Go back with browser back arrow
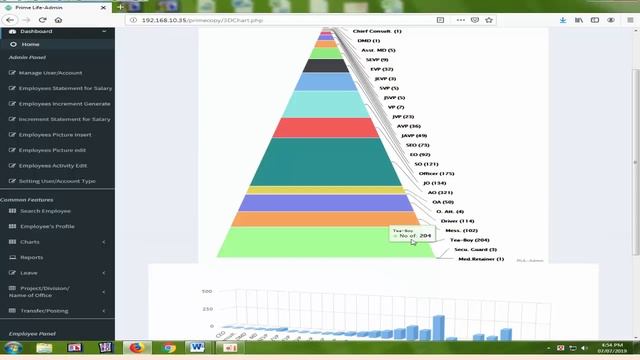 10,20
